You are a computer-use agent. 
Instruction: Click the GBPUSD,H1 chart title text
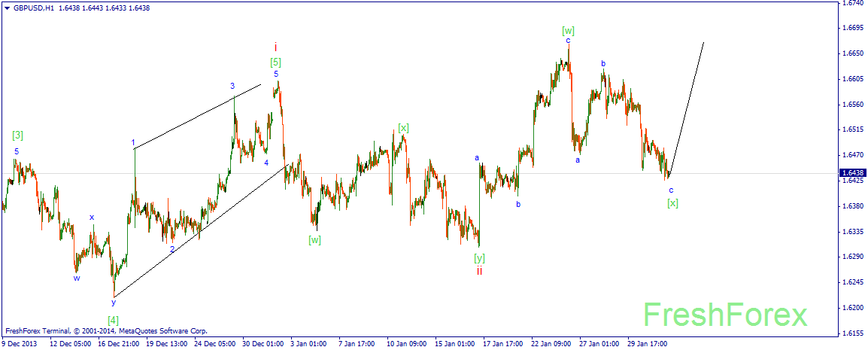coord(32,8)
